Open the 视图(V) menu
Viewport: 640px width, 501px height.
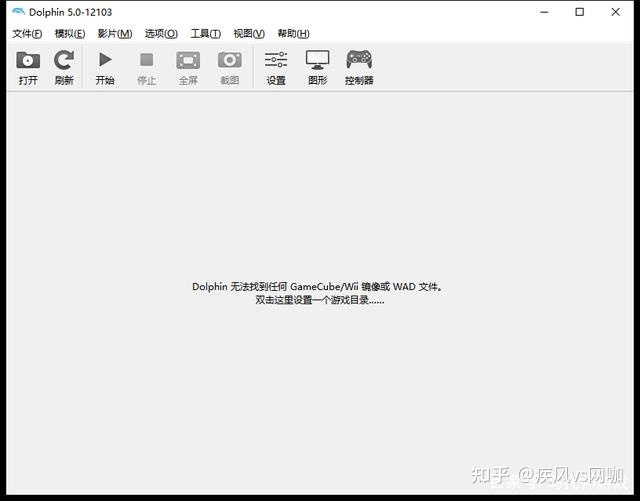click(x=249, y=33)
